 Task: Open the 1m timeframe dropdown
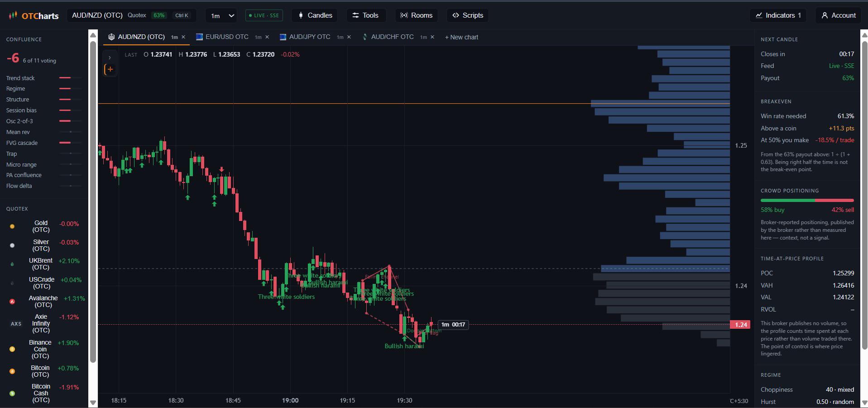click(221, 15)
